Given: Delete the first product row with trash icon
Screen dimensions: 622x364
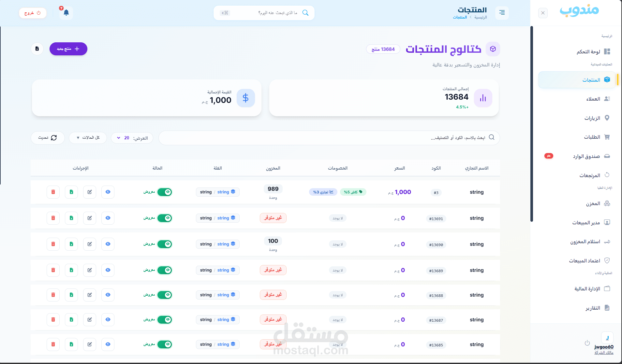Looking at the screenshot, I should click(x=53, y=192).
